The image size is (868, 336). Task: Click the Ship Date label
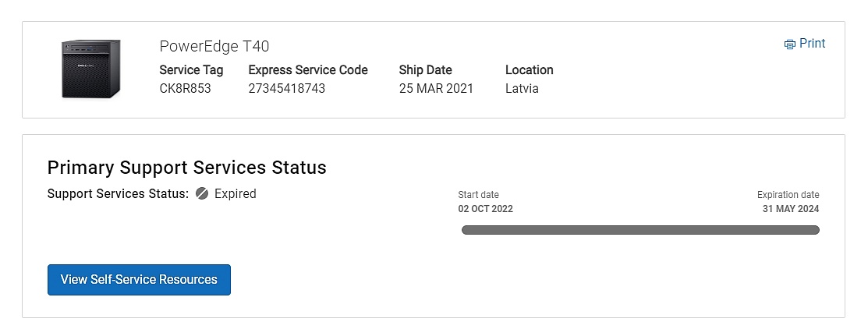tap(425, 70)
